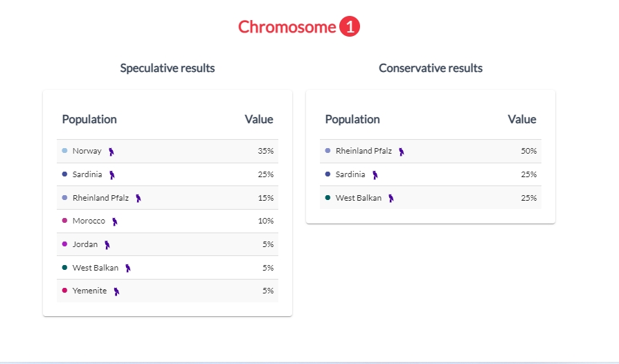Select the Yemenite population row label
This screenshot has width=619, height=364.
tap(89, 291)
